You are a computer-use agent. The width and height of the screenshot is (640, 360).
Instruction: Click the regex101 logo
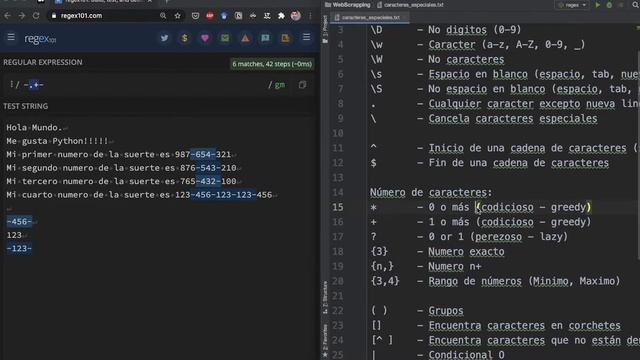click(x=40, y=39)
